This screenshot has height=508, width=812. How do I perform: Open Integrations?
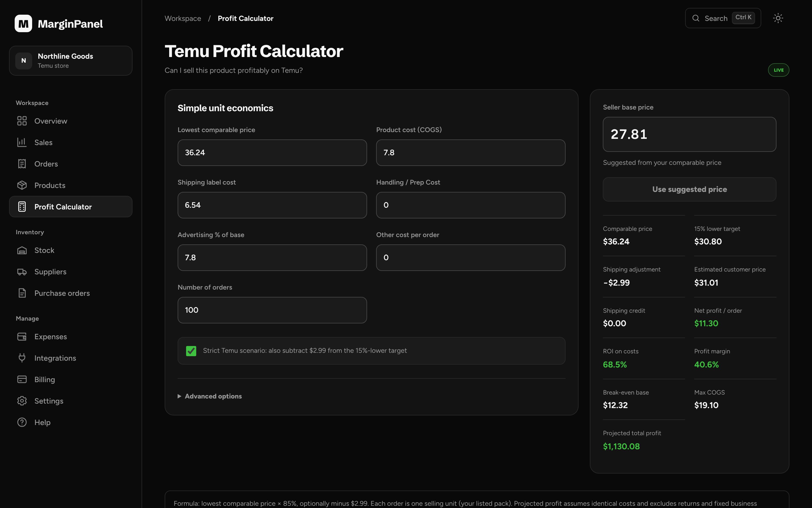point(71,358)
